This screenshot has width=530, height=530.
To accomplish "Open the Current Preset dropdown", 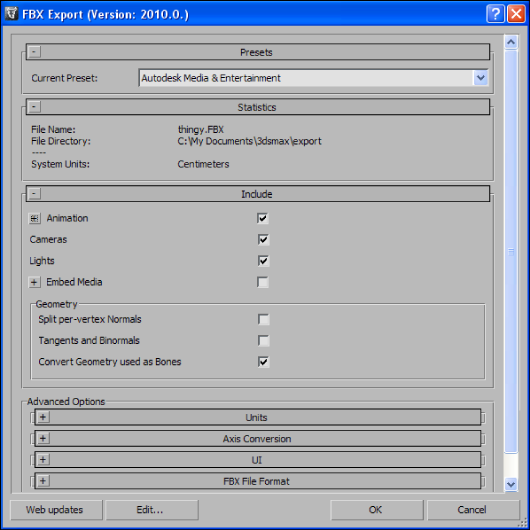I will pos(481,78).
